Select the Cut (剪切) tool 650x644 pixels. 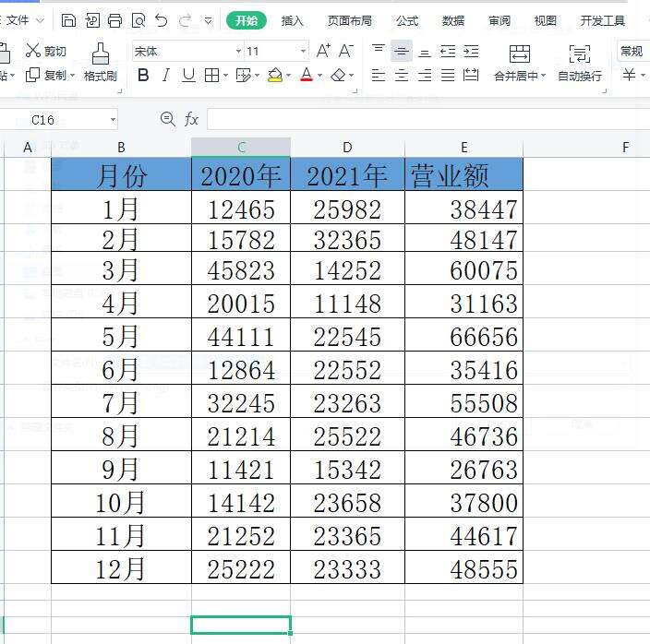pos(45,51)
